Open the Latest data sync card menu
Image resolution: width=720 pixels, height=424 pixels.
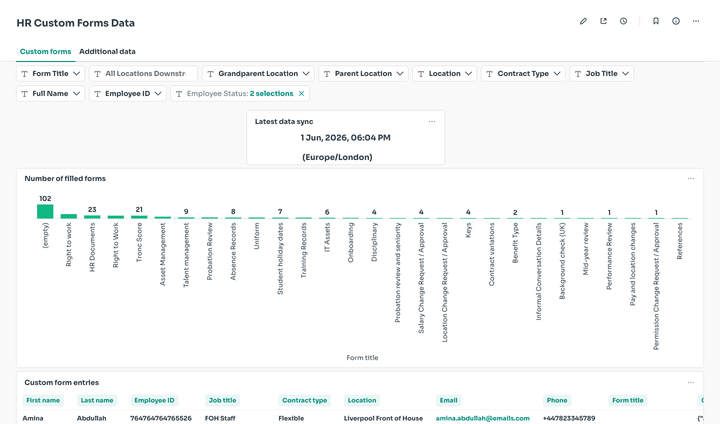click(x=432, y=122)
